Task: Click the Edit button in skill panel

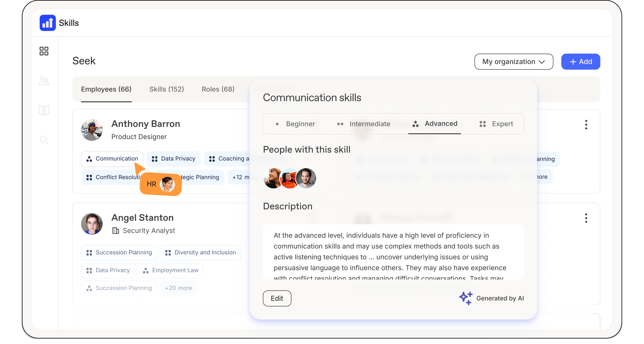Action: 277,298
